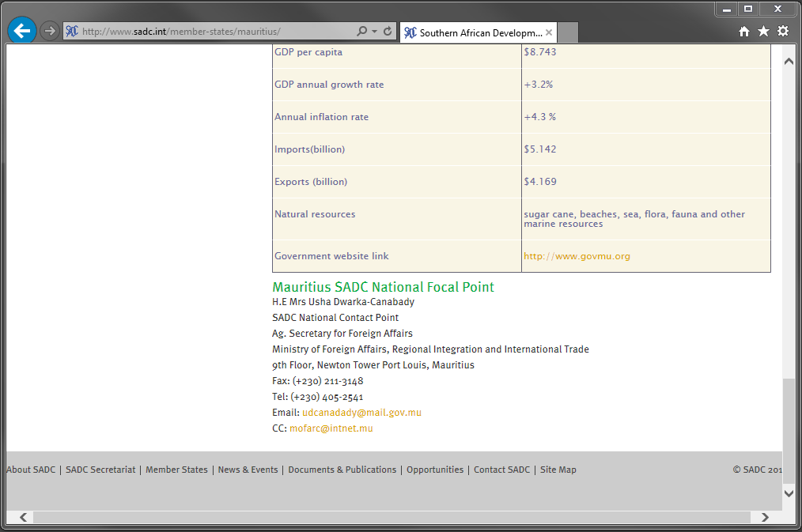The image size is (802, 532).
Task: Click the GDP per capita value $8.743
Action: pyautogui.click(x=539, y=51)
